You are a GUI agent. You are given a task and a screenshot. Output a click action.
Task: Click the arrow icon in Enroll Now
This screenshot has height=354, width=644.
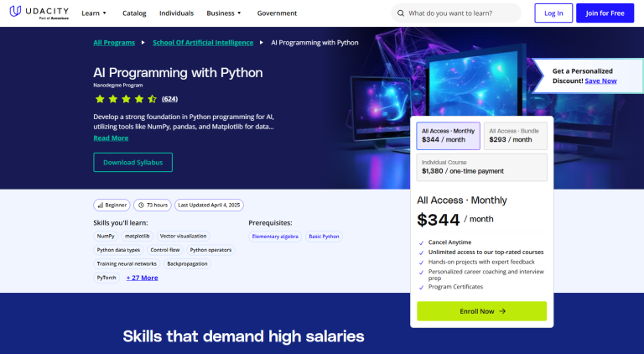502,311
